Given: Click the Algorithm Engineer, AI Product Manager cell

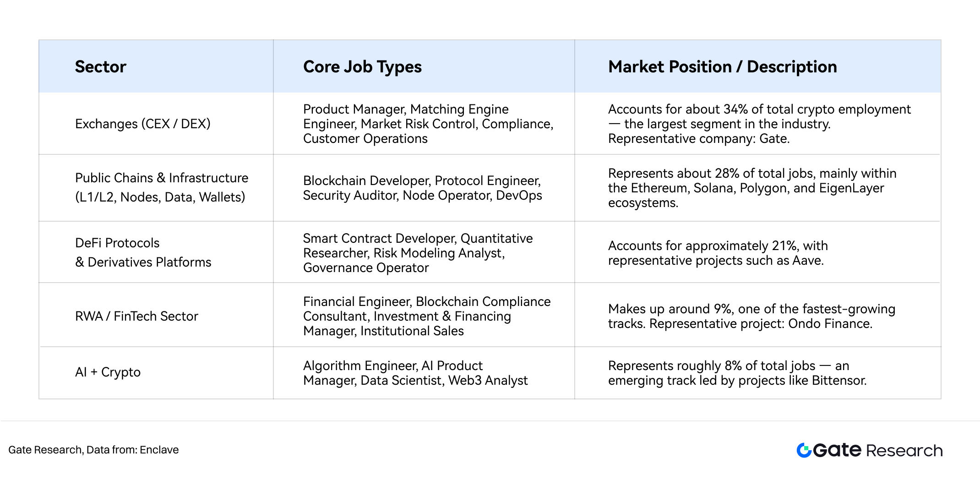Looking at the screenshot, I should [x=415, y=373].
